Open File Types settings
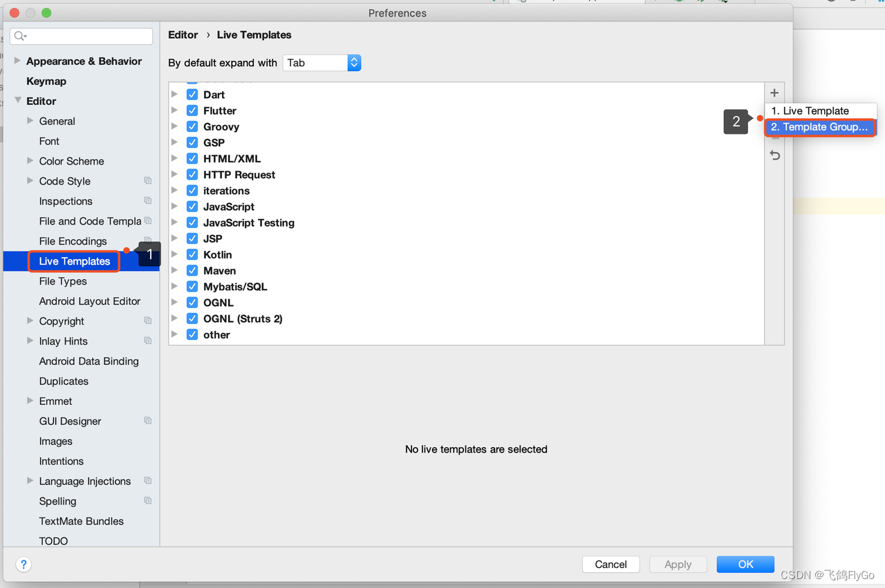 click(63, 281)
